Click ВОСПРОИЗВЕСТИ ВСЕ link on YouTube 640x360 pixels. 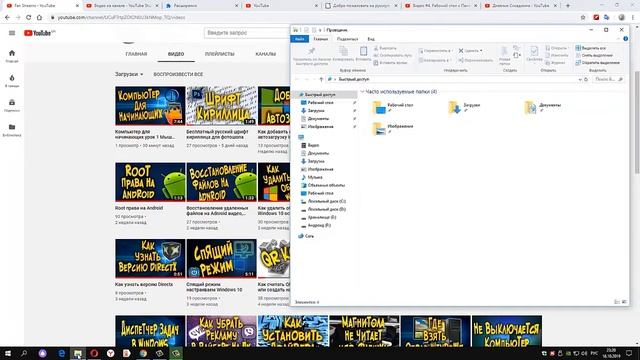pyautogui.click(x=178, y=74)
